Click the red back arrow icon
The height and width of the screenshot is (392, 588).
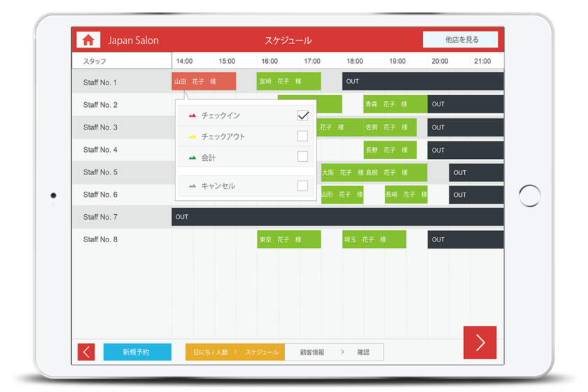pos(86,352)
